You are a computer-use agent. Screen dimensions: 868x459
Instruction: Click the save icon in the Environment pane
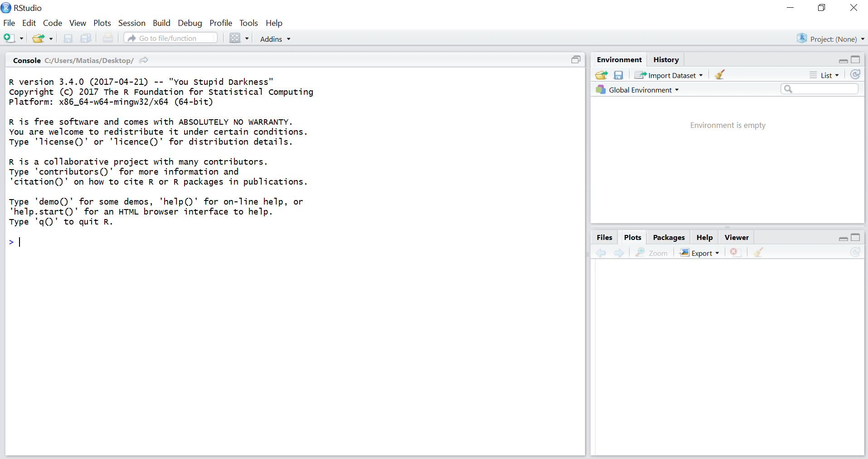[619, 75]
